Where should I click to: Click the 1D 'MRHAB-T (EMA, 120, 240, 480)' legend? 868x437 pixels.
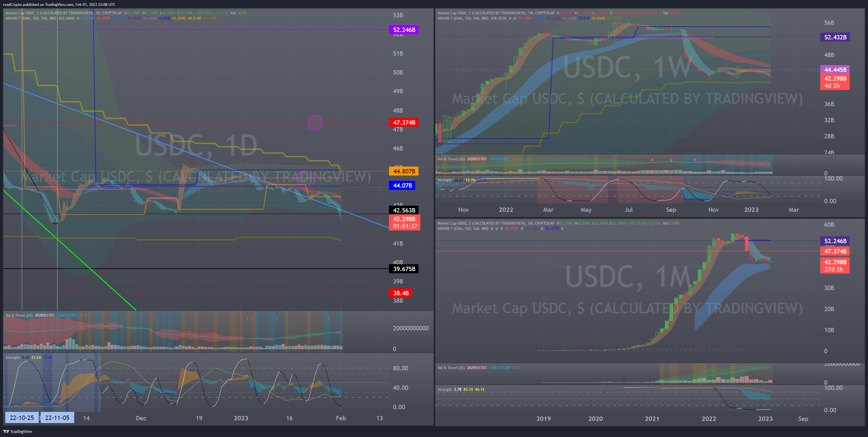click(31, 18)
